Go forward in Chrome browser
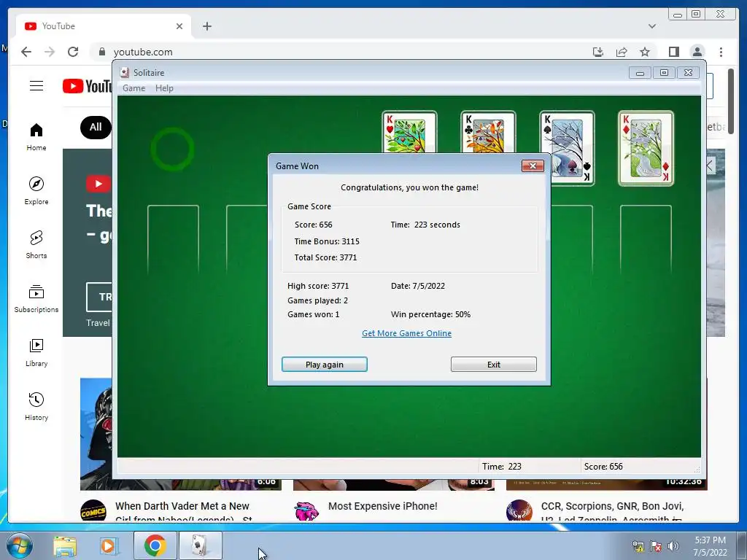The image size is (747, 560). coord(50,52)
